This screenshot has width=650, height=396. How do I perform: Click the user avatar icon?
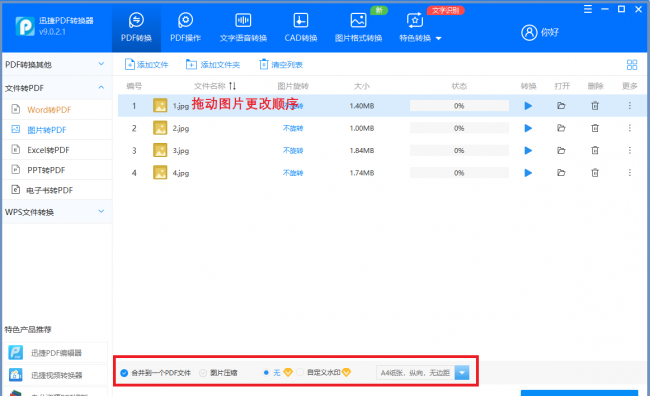[x=529, y=32]
